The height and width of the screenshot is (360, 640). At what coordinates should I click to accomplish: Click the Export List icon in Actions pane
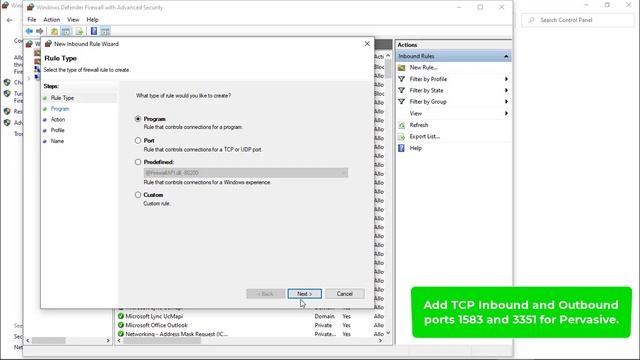point(402,136)
